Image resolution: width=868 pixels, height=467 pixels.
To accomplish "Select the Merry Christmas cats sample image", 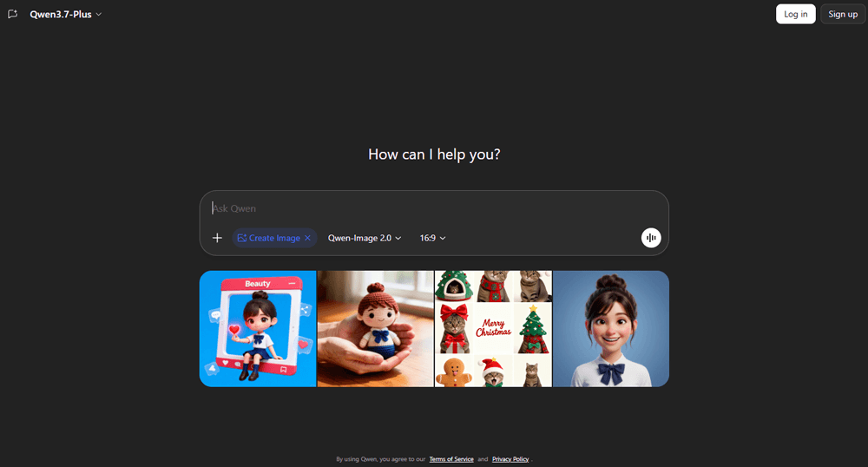I will click(x=493, y=329).
